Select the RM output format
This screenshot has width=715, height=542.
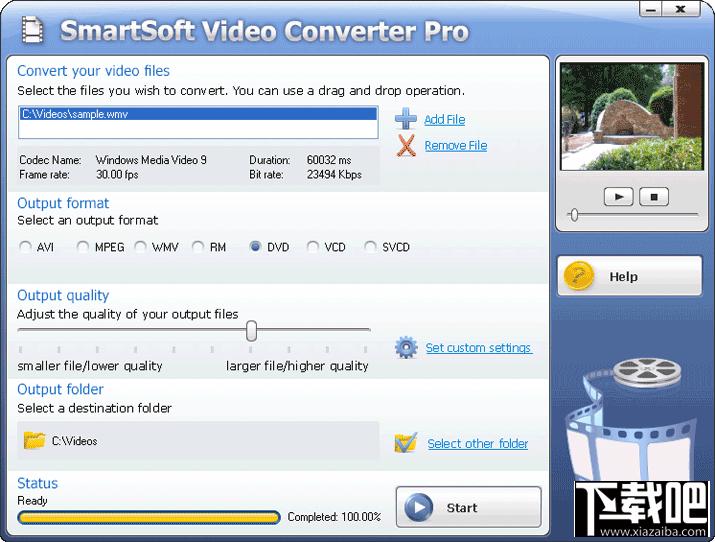[197, 247]
